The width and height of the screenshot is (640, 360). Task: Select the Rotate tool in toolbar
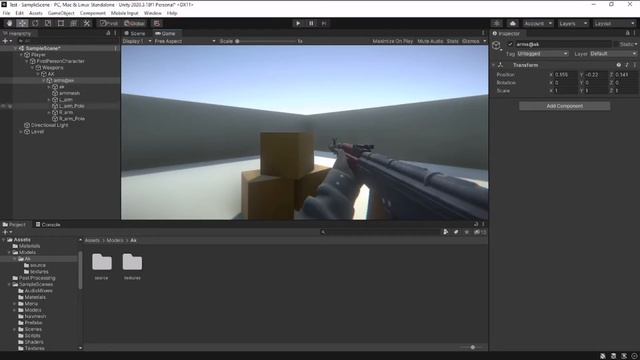point(35,23)
